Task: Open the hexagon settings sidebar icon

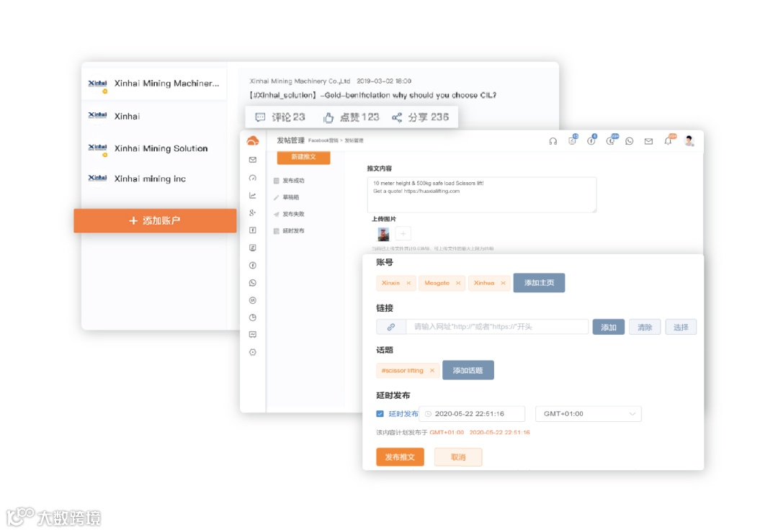Action: [253, 352]
